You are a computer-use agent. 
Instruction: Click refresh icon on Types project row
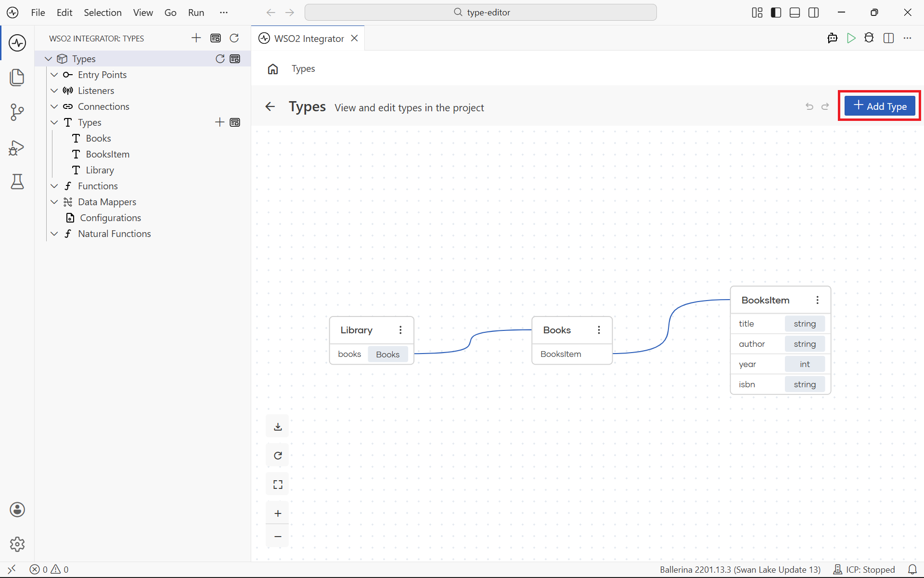pyautogui.click(x=220, y=59)
